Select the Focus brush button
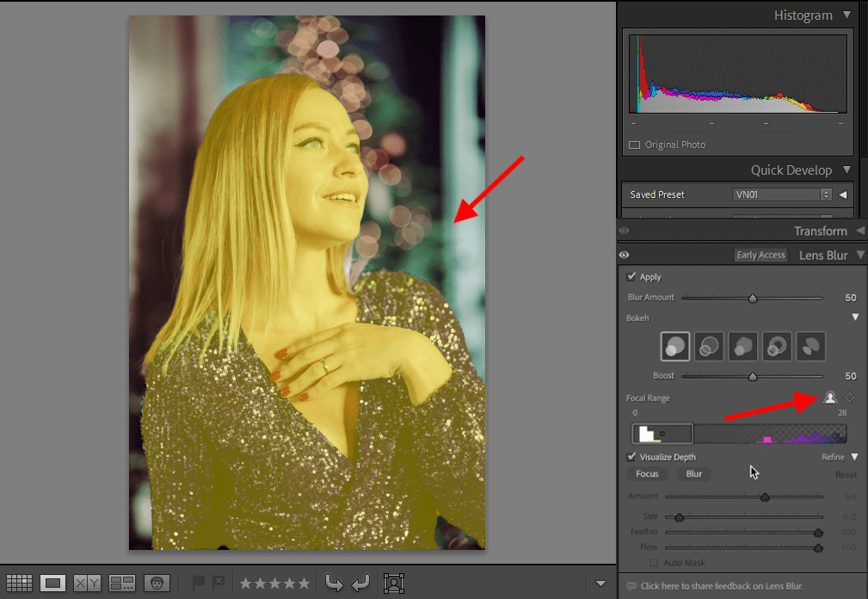868x599 pixels. pos(647,474)
